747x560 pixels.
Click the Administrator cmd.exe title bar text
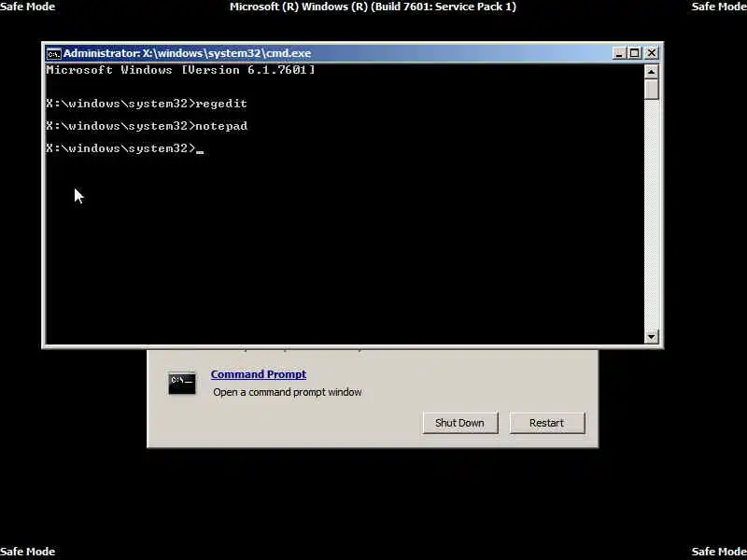(188, 53)
